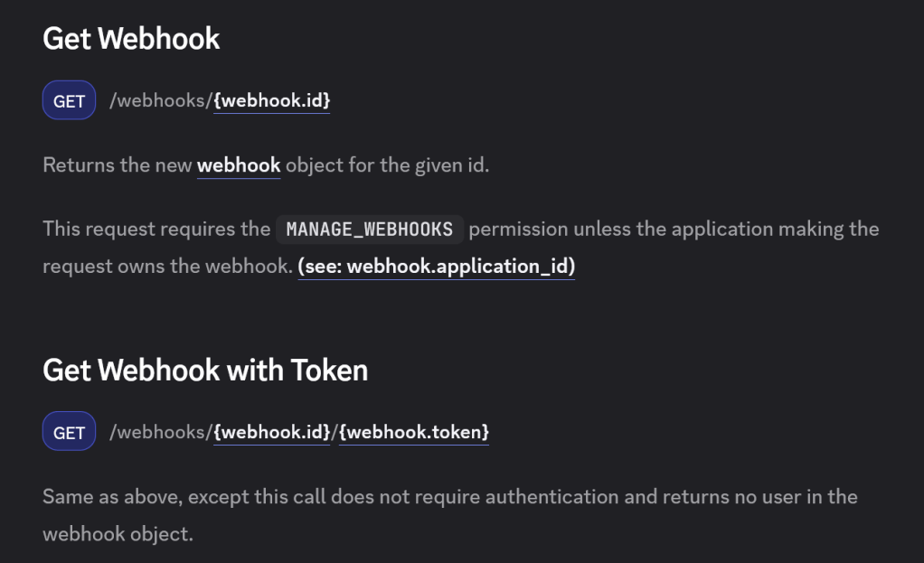Open the {webhook.token} parameter link
This screenshot has height=563, width=924.
[x=414, y=432]
